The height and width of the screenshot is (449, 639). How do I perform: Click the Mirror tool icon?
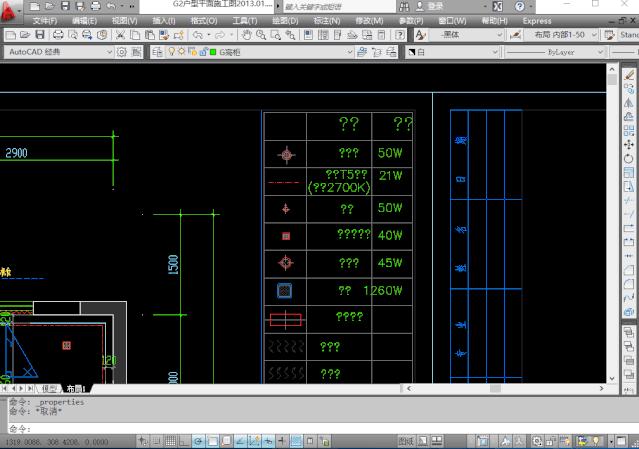(629, 102)
